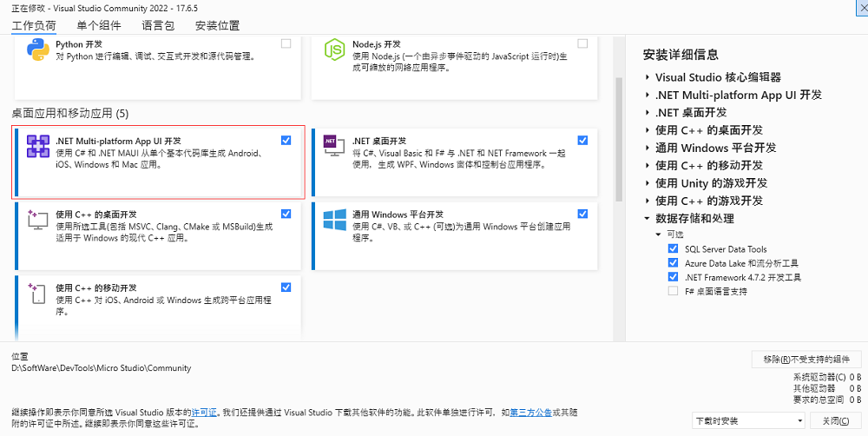
Task: Expand 使用 Unity 的游戏开发 details
Action: (648, 183)
